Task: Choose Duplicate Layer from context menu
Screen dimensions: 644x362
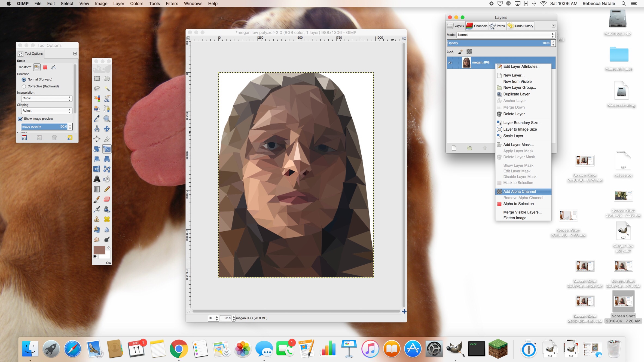Action: 523,94
